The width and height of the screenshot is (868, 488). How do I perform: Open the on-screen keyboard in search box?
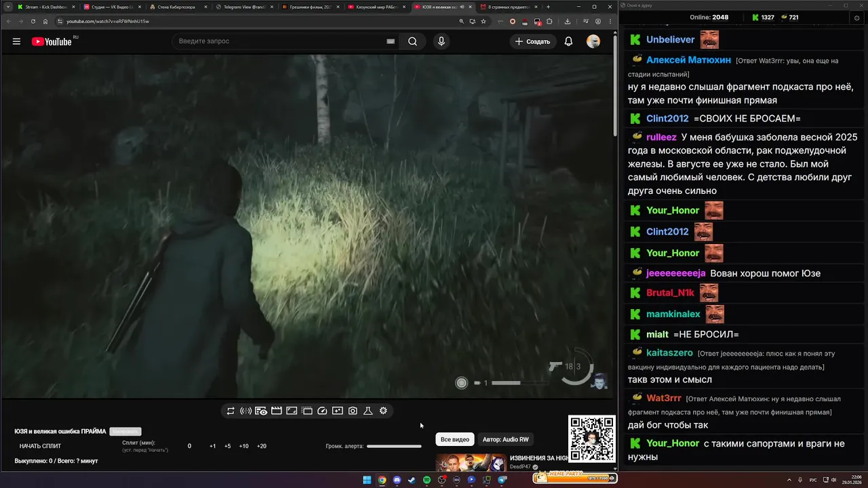[391, 41]
